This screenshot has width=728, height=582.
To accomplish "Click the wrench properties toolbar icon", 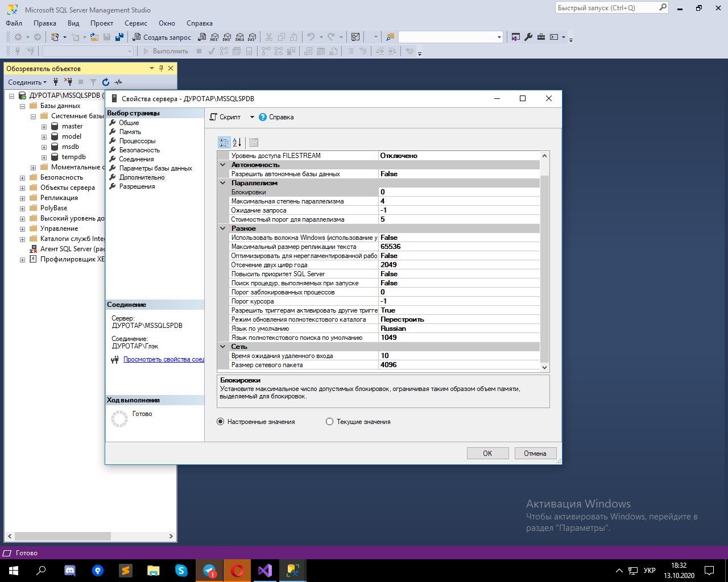I will click(528, 37).
